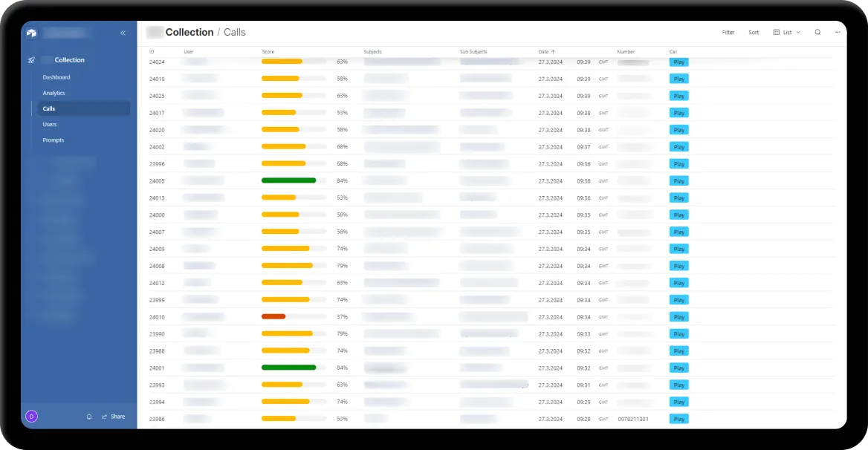The width and height of the screenshot is (868, 450).
Task: Play the call with ID 24008
Action: pos(679,266)
